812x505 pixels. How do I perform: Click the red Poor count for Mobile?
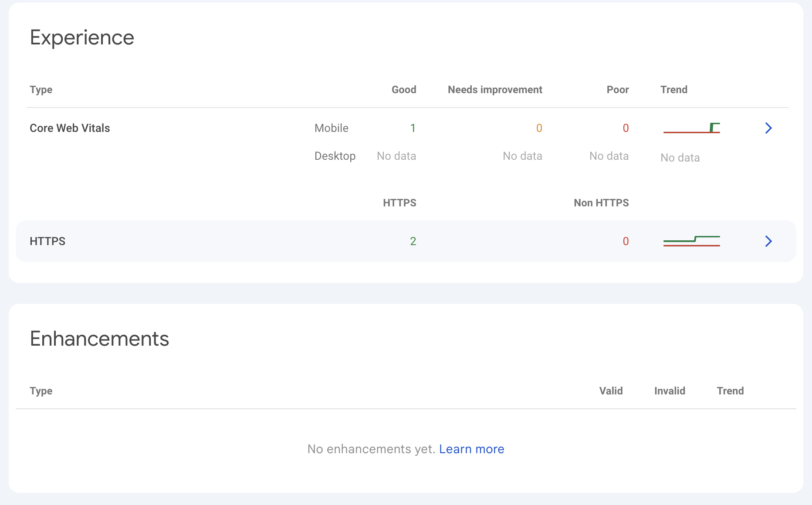[x=626, y=128]
